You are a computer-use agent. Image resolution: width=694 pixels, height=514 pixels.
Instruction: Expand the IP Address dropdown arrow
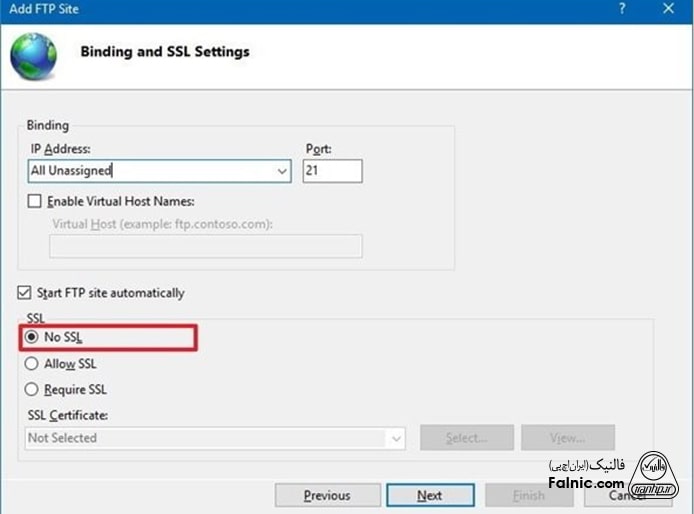[x=282, y=171]
